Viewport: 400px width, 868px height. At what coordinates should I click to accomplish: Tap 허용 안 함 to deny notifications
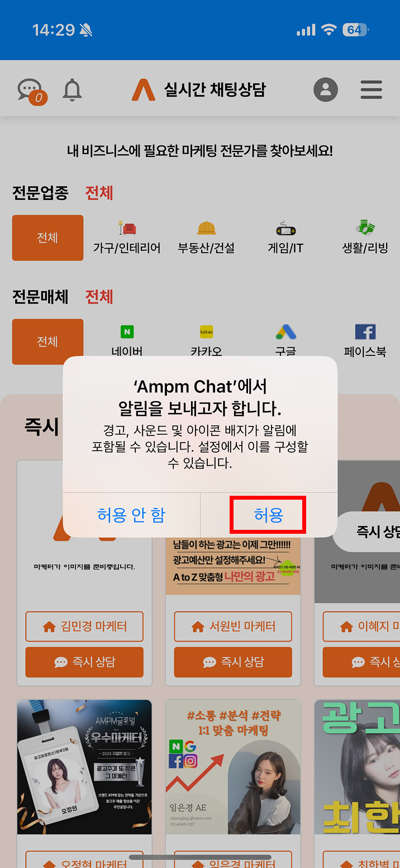click(x=131, y=515)
